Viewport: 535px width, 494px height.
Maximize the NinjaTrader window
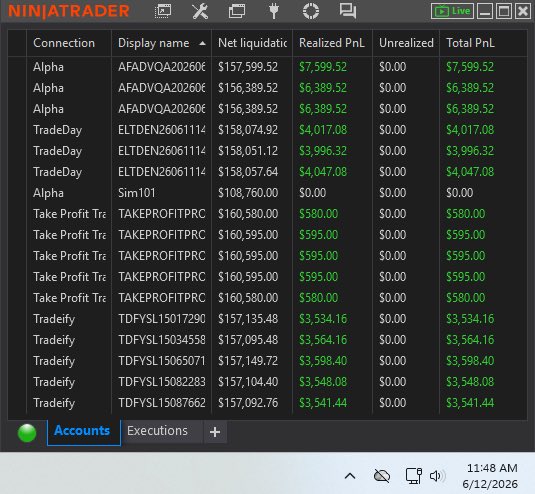click(x=504, y=11)
